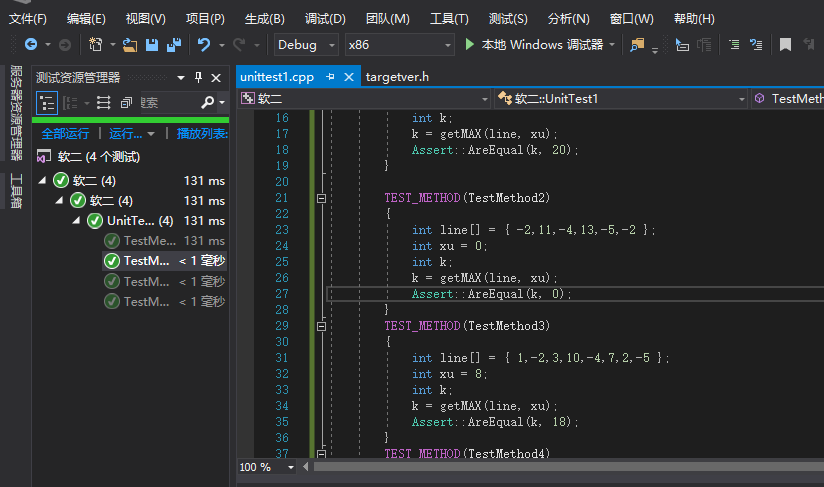Collapse the UnitTe... tree node
Screen dimensions: 824x487
pos(77,221)
